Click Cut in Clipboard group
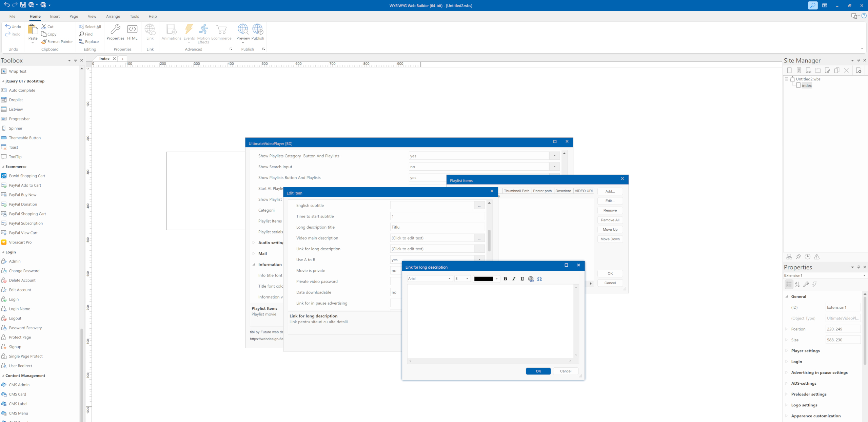 (47, 26)
